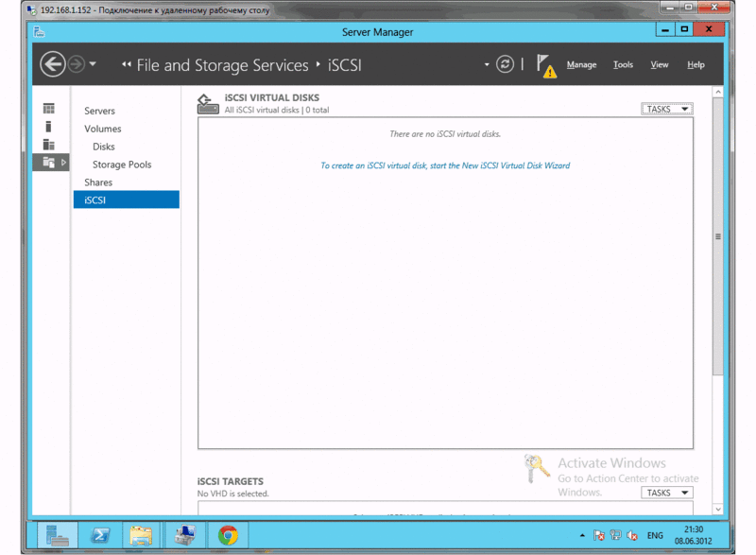Open File Explorer from the taskbar
Viewport: 756px width, 555px height.
click(x=141, y=535)
